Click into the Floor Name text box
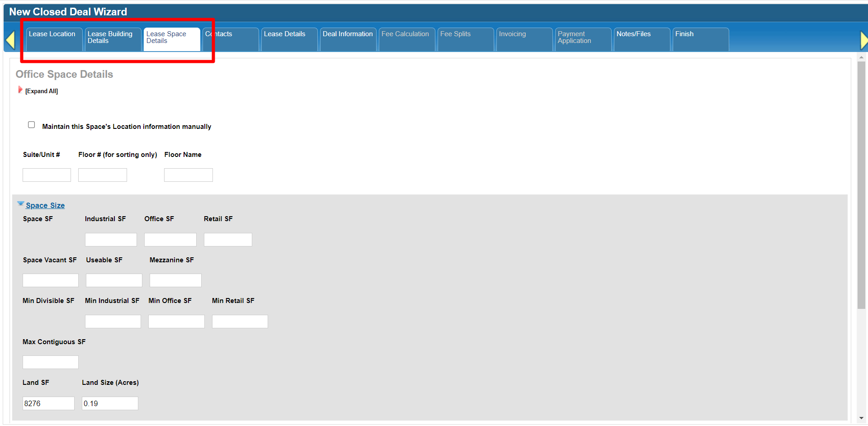 click(188, 175)
